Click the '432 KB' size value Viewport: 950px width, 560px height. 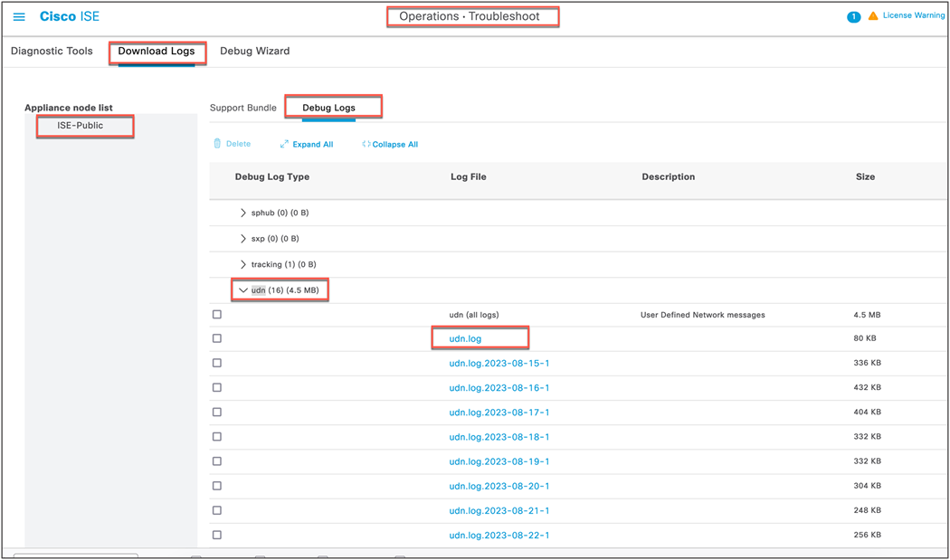coord(867,387)
